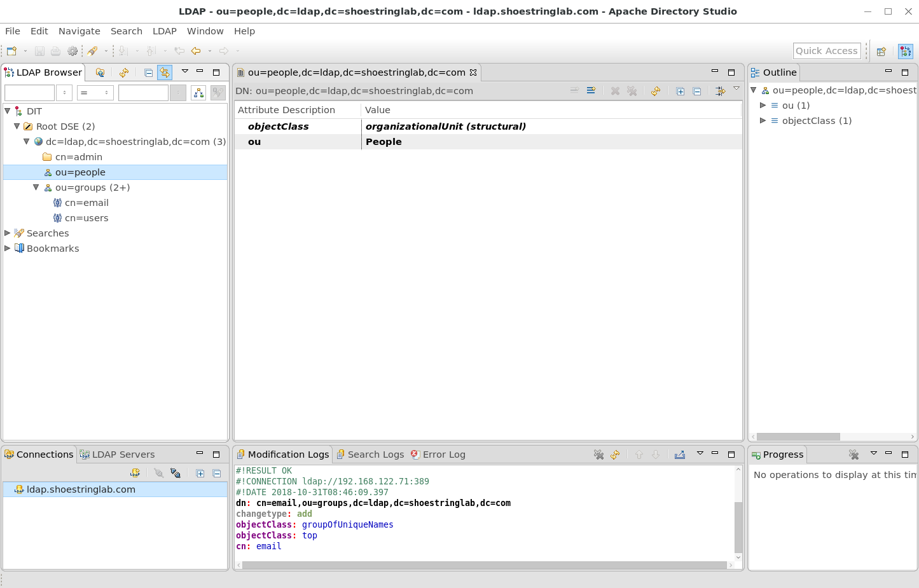919x588 pixels.
Task: Go back to previous location (yellow arrow)
Action: (x=197, y=51)
